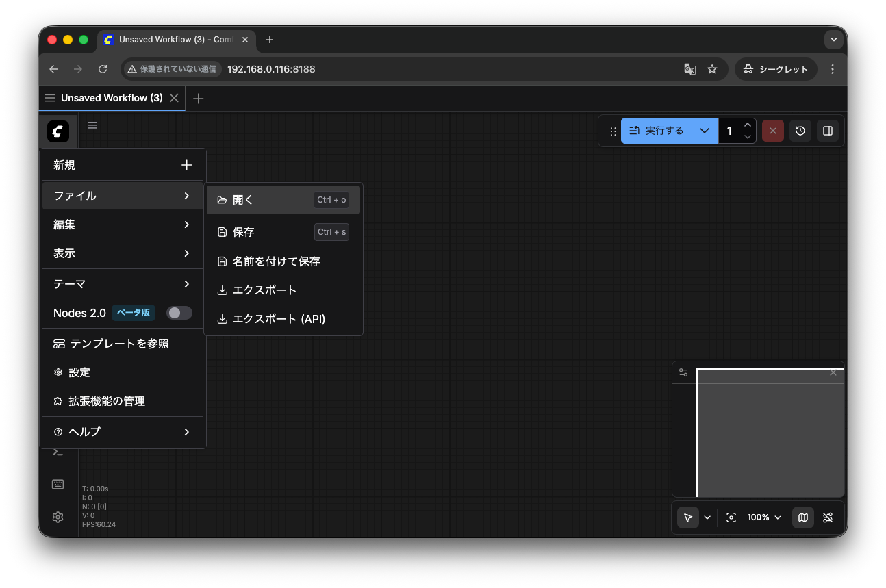886x588 pixels.
Task: Open Chrome tab search dropdown
Action: click(833, 40)
